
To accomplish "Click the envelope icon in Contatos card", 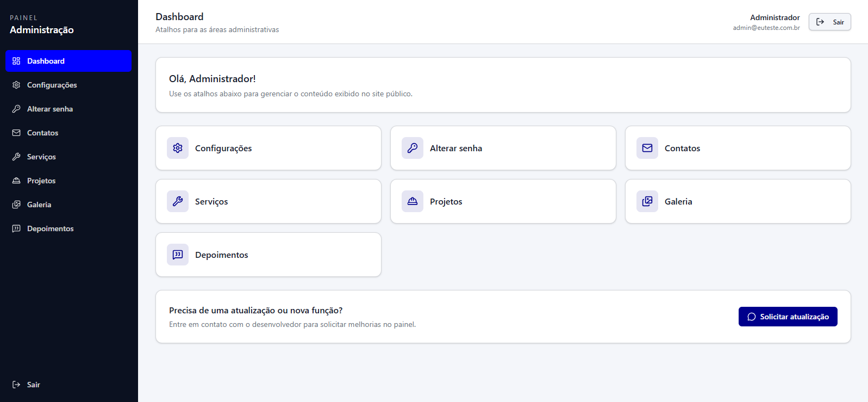I will [x=647, y=148].
